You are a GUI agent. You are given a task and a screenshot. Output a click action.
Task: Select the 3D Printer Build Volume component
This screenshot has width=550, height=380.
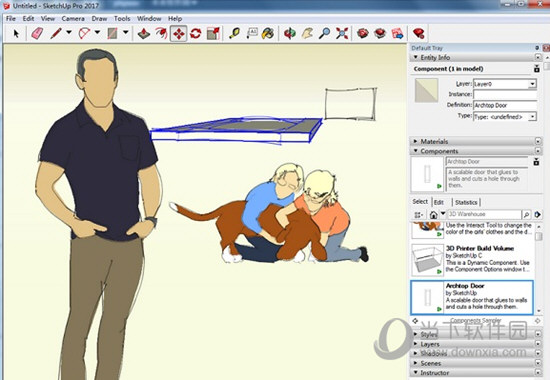click(472, 259)
